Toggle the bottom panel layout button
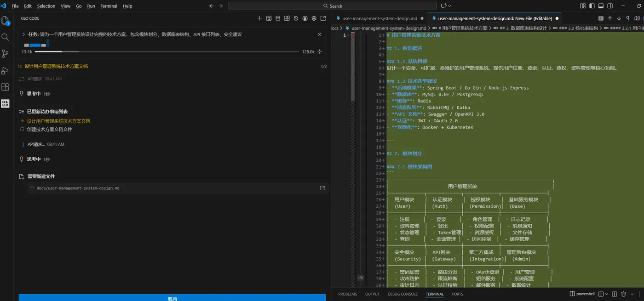 click(x=601, y=6)
